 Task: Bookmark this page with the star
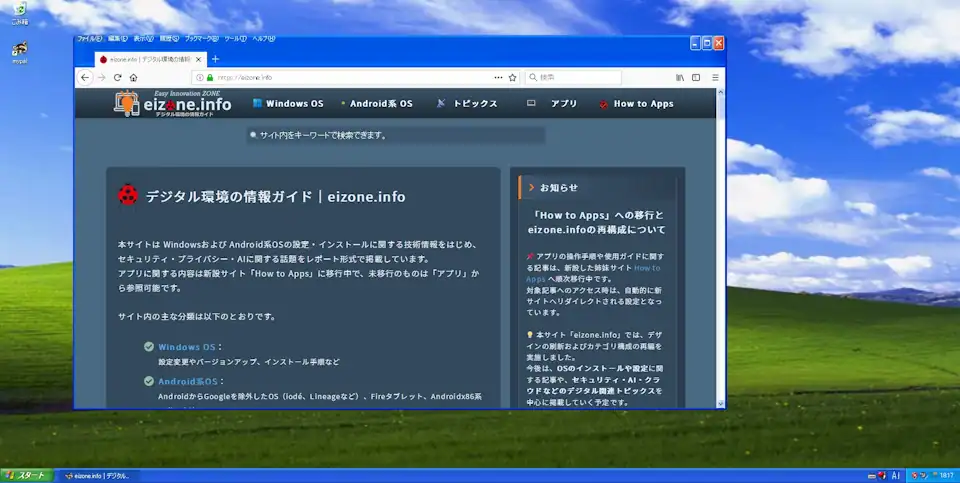(x=513, y=78)
